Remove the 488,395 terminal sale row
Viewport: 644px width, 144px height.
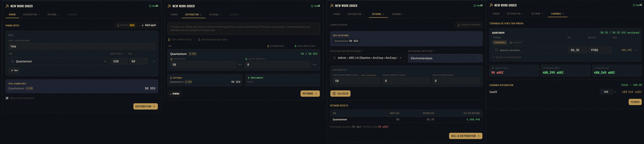(x=636, y=50)
